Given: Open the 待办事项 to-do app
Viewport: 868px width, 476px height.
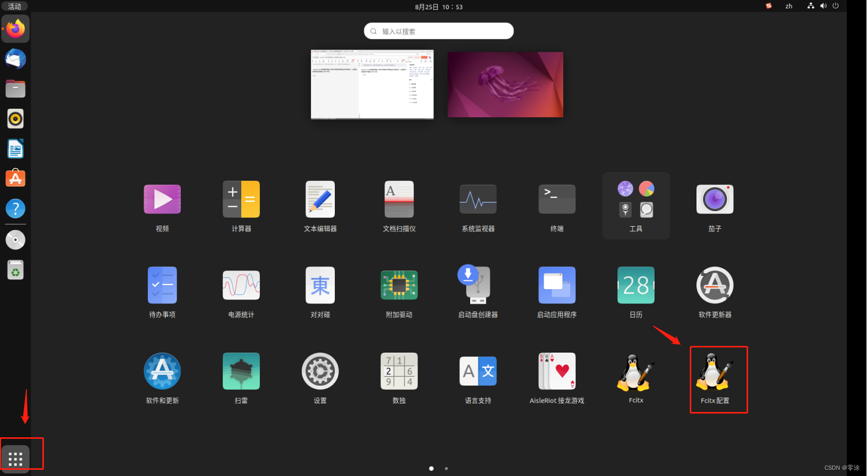Looking at the screenshot, I should pos(162,285).
